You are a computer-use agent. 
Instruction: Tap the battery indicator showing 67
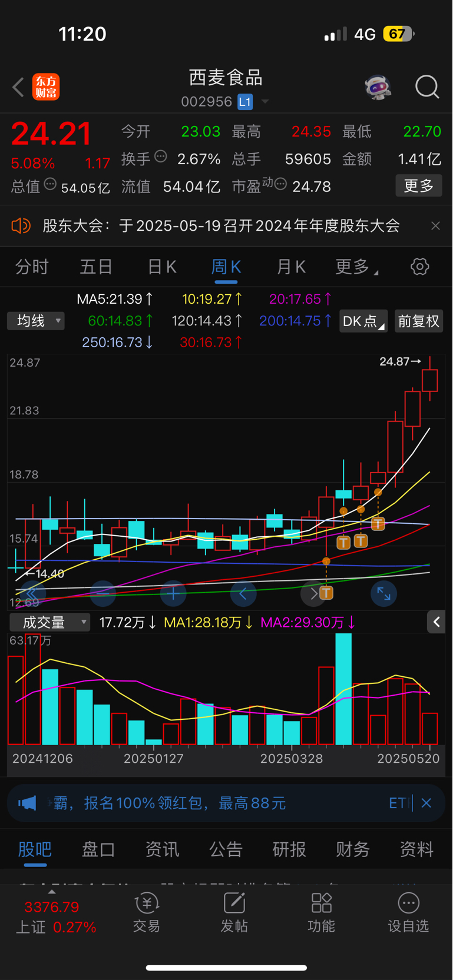pos(399,34)
